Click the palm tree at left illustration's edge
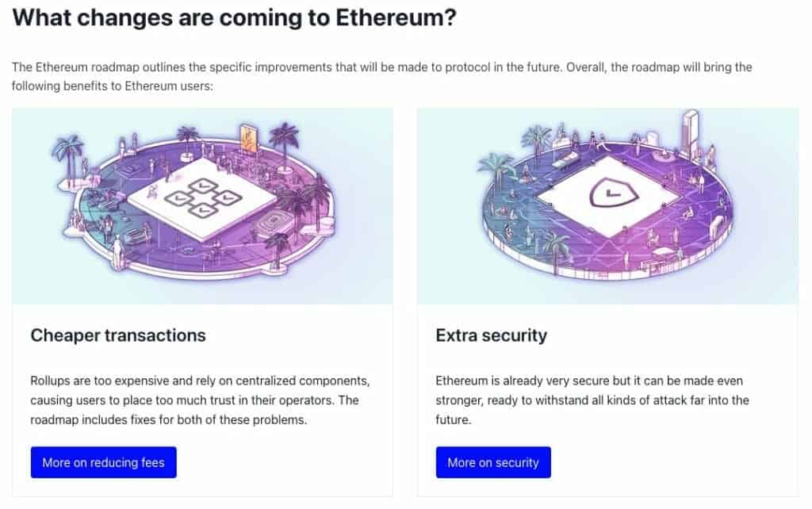This screenshot has width=812, height=509. pos(69,158)
